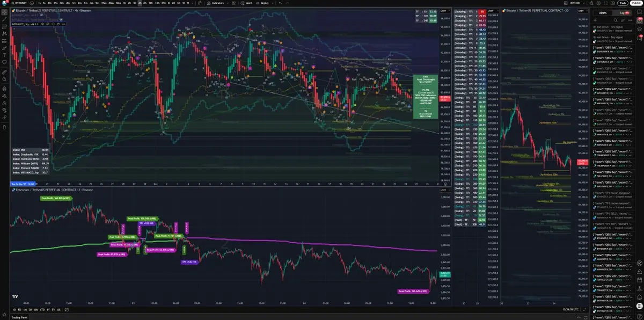
Task: Select the active 4h timeframe
Action: [x=140, y=3]
